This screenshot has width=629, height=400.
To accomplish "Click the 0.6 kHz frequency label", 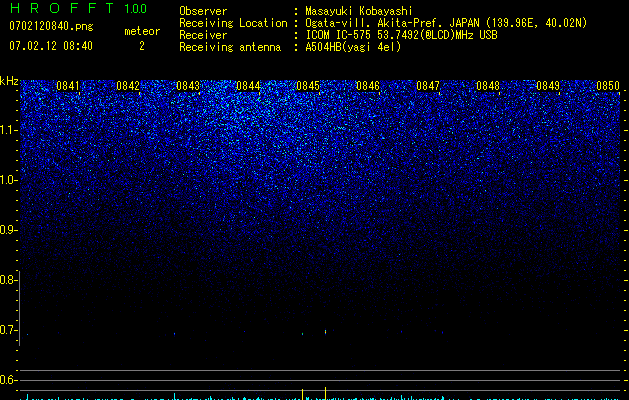I will click(x=8, y=380).
